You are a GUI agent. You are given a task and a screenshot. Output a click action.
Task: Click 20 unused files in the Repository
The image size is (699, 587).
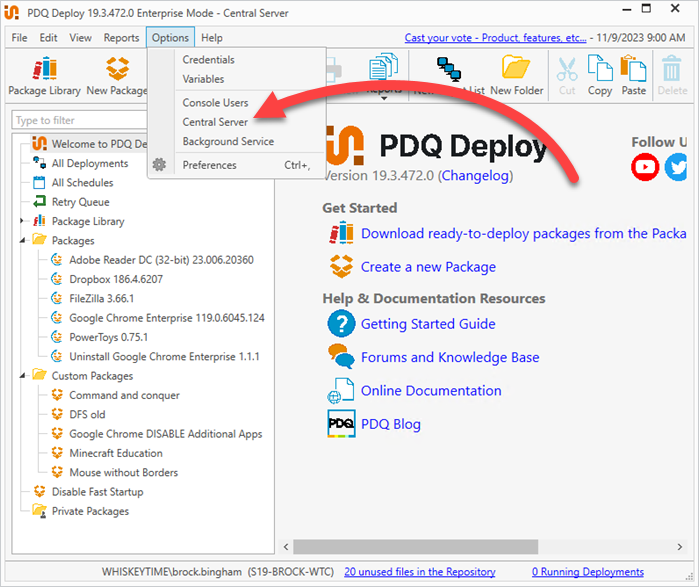[419, 571]
